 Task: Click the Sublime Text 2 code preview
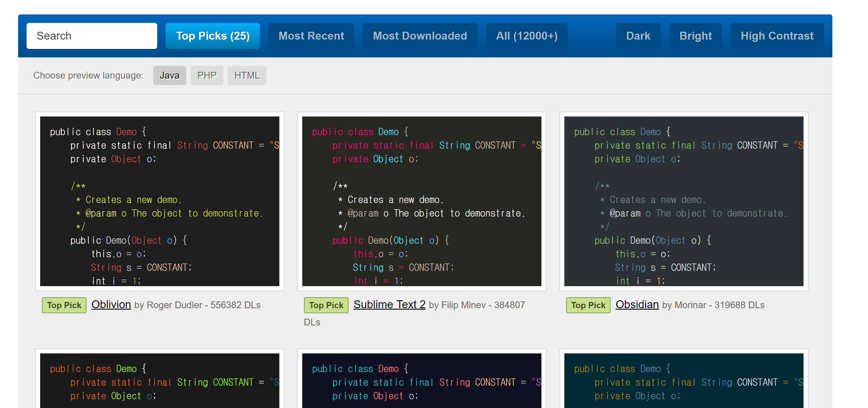[422, 201]
